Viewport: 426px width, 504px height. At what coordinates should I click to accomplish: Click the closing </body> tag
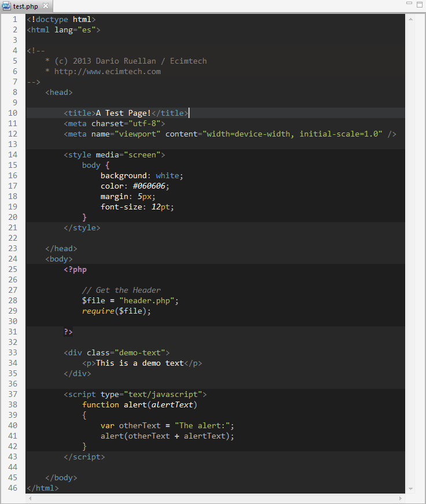[61, 477]
